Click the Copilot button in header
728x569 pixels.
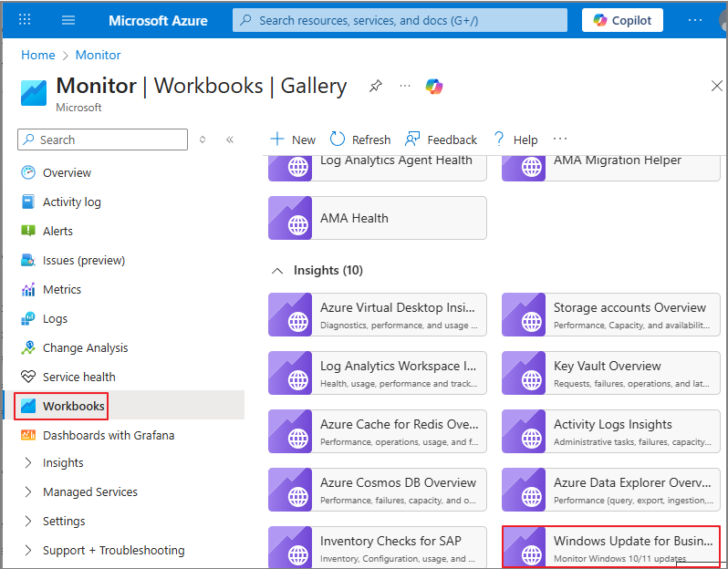(622, 20)
